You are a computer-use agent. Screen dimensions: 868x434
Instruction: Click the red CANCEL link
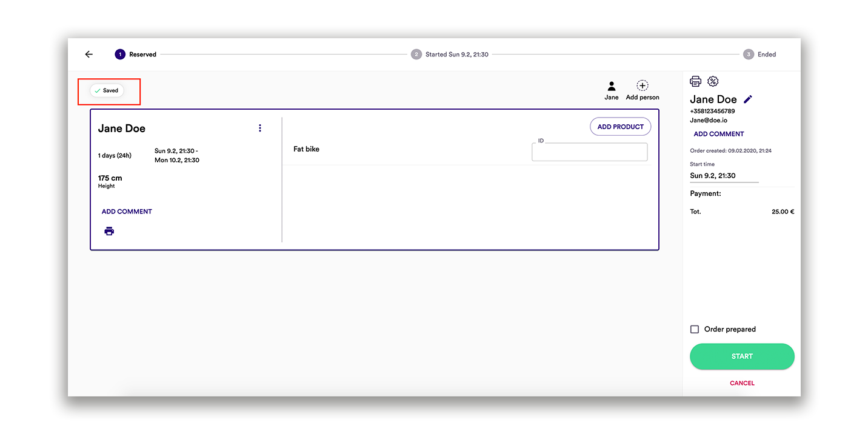pos(742,383)
